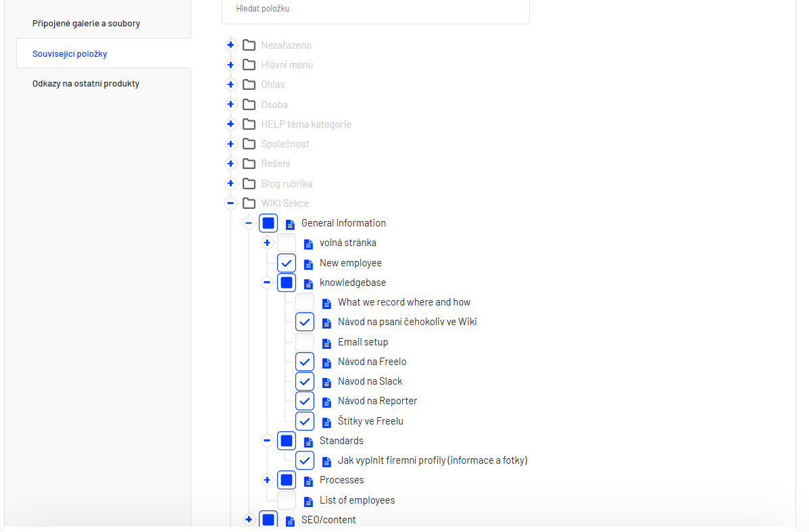Focus the Hledat položku search field
809x532 pixels.
pos(375,9)
